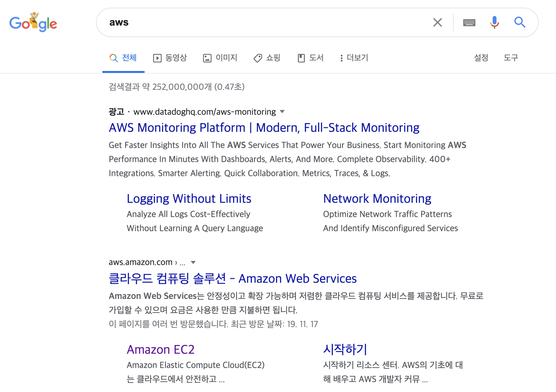Image resolution: width=556 pixels, height=392 pixels.
Task: Open Network Monitoring sitelink
Action: coord(377,199)
